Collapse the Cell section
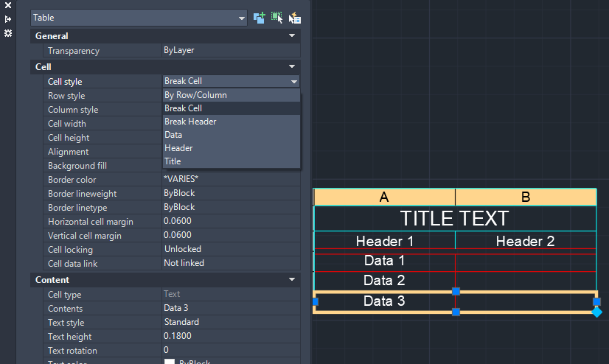Image resolution: width=609 pixels, height=364 pixels. pyautogui.click(x=292, y=67)
